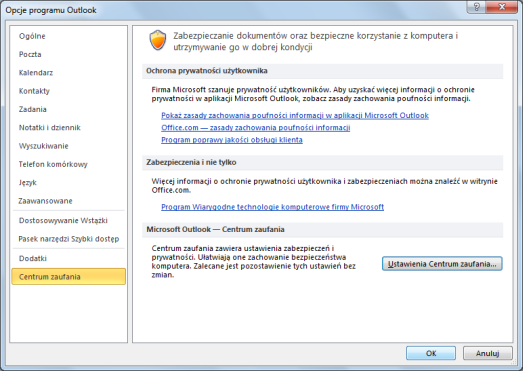Select the highlighted Centrum zaufania category
This screenshot has height=371, width=523.
coord(68,277)
